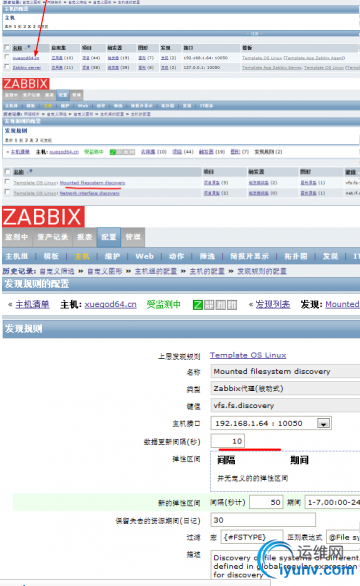
Task: Open the 主机接口 dropdown arrow
Action: 323,423
